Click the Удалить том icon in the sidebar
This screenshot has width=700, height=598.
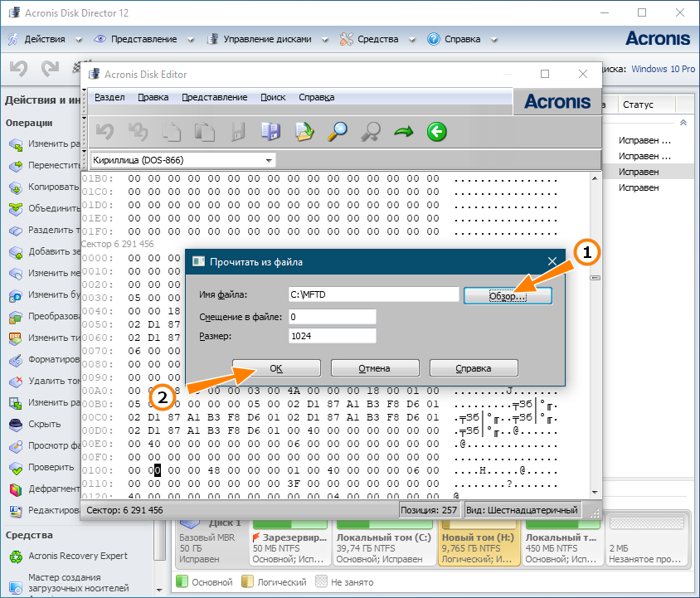point(16,382)
